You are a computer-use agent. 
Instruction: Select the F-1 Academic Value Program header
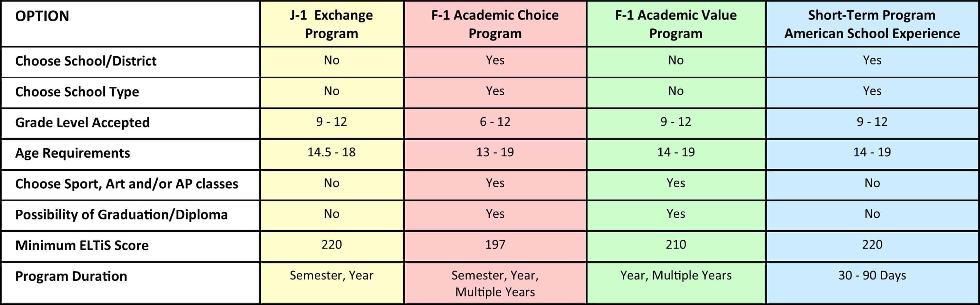tap(676, 24)
